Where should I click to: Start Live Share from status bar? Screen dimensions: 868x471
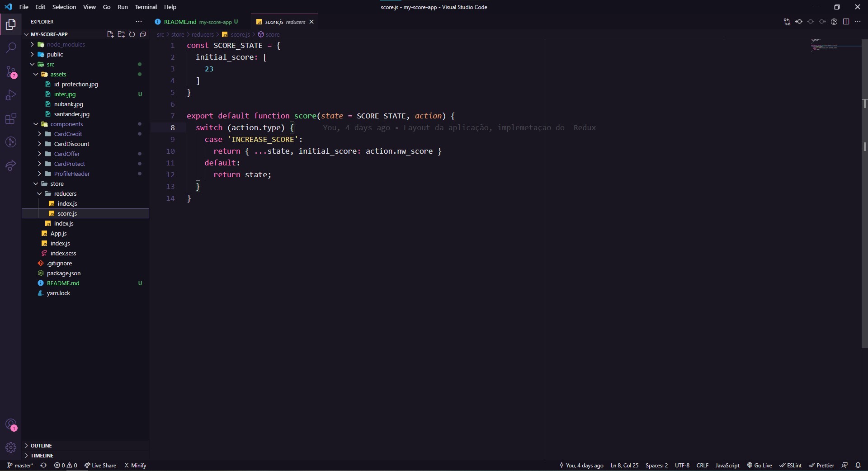[x=100, y=465]
